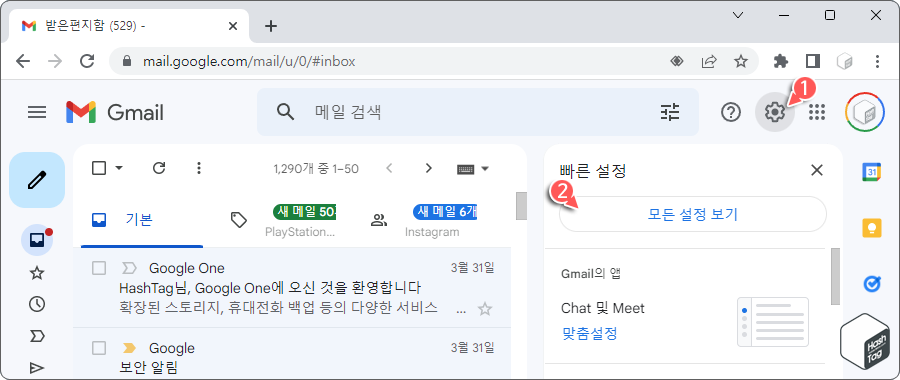Open Chrome extensions puzzle icon

(781, 61)
